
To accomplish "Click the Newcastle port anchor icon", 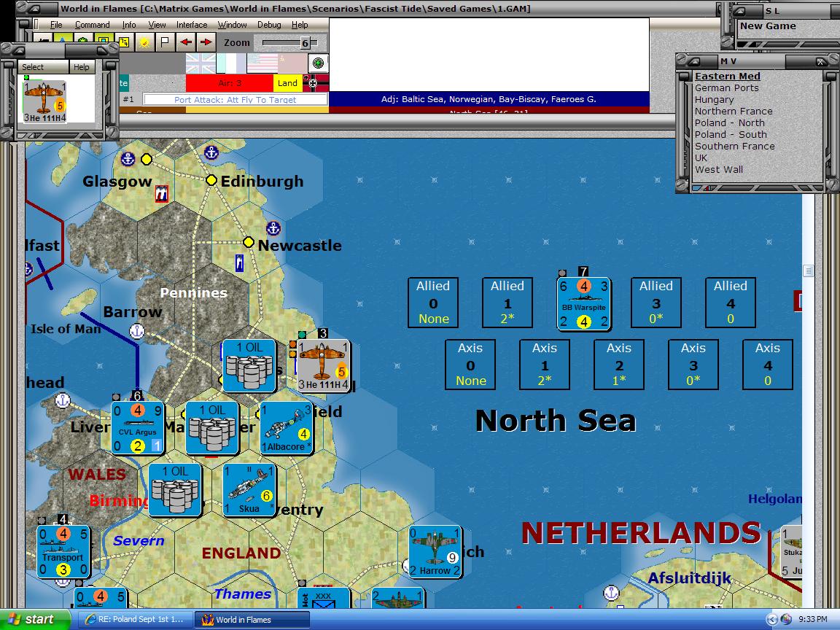I will tap(273, 228).
